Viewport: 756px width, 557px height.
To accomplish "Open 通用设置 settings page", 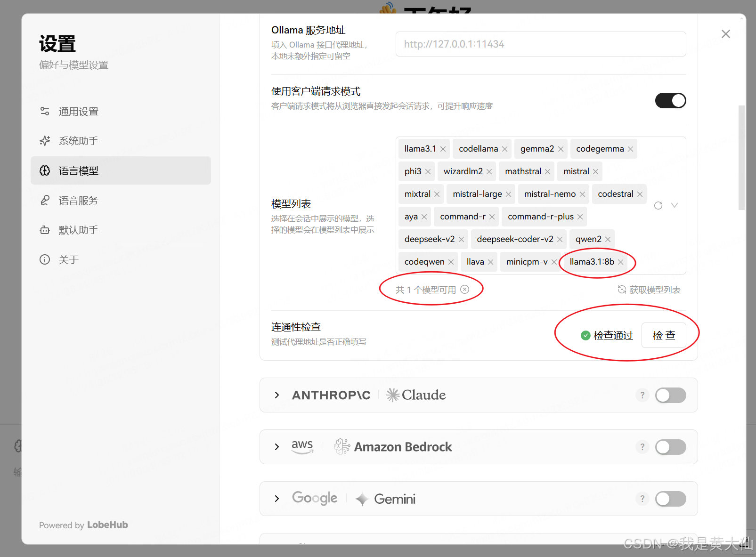I will click(121, 112).
